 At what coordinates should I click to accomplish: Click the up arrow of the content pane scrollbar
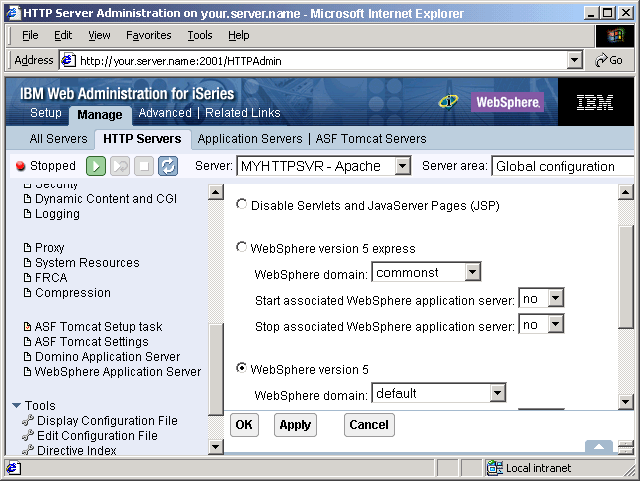[x=626, y=192]
